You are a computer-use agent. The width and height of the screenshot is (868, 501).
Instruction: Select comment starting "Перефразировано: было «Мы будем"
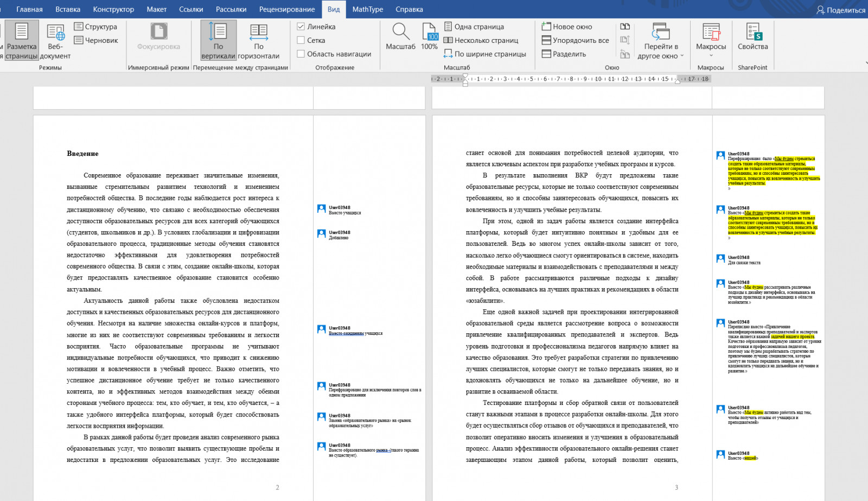(x=769, y=171)
